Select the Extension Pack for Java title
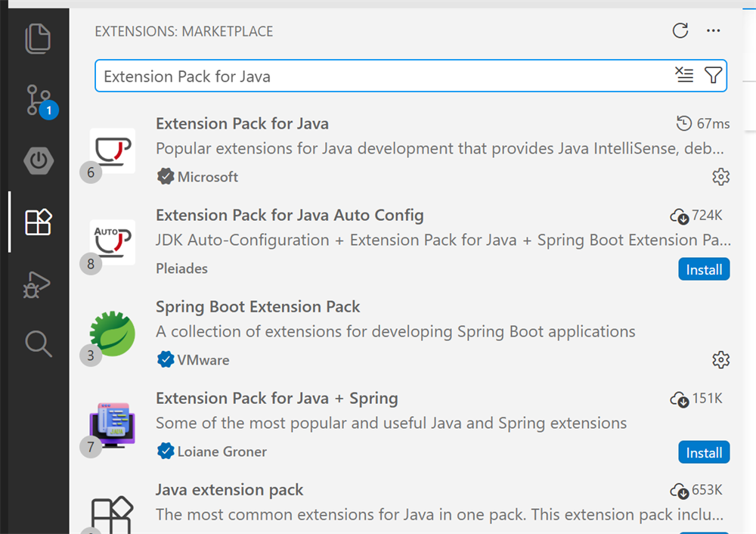This screenshot has height=534, width=756. (x=242, y=123)
